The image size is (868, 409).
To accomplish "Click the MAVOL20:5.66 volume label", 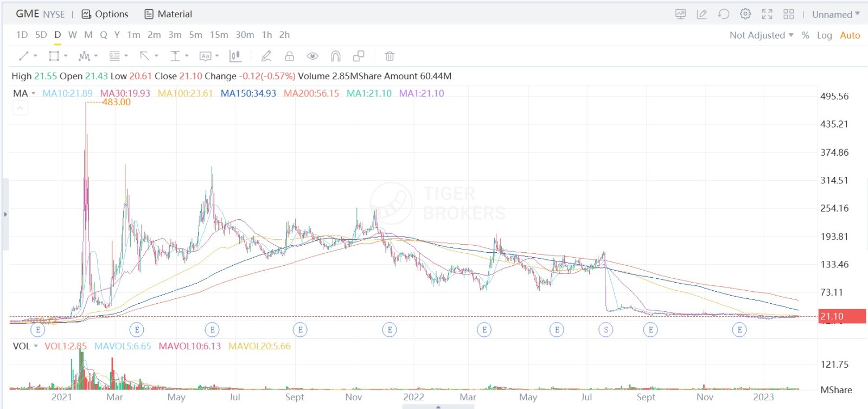I will click(x=259, y=346).
